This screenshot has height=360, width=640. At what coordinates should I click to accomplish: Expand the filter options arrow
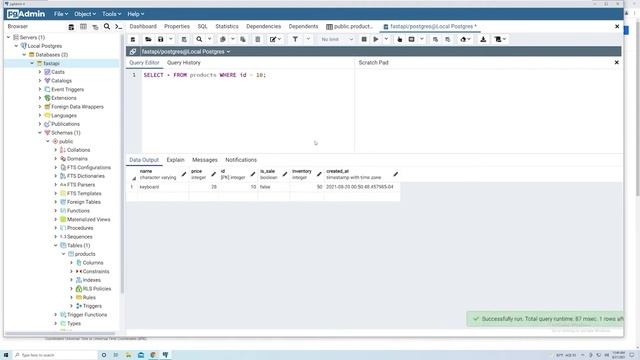point(308,39)
